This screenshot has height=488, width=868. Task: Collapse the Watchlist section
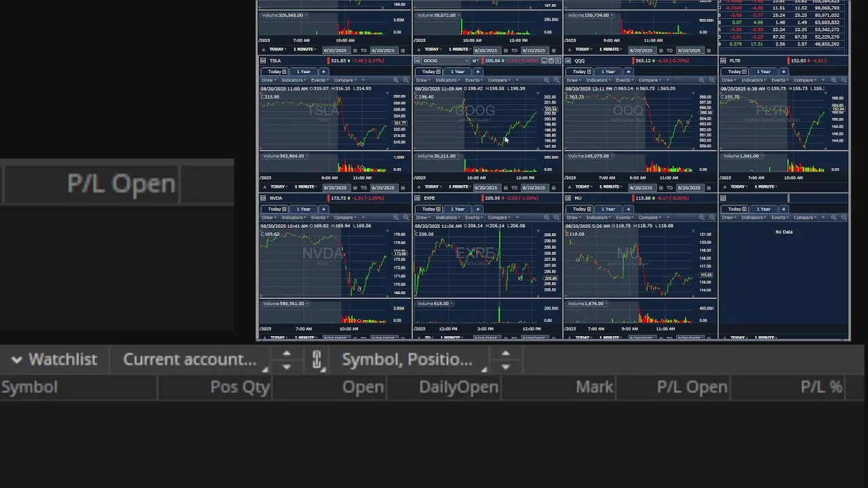pyautogui.click(x=16, y=360)
